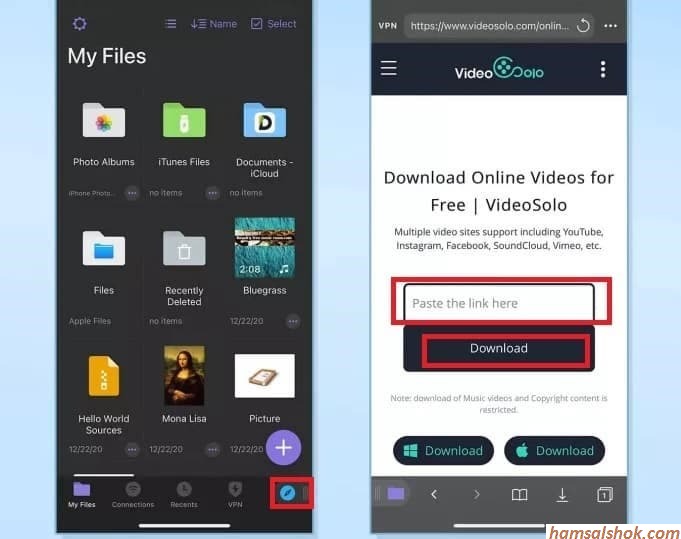Open Documents - iCloud folder
This screenshot has height=539, width=681.
click(x=264, y=120)
